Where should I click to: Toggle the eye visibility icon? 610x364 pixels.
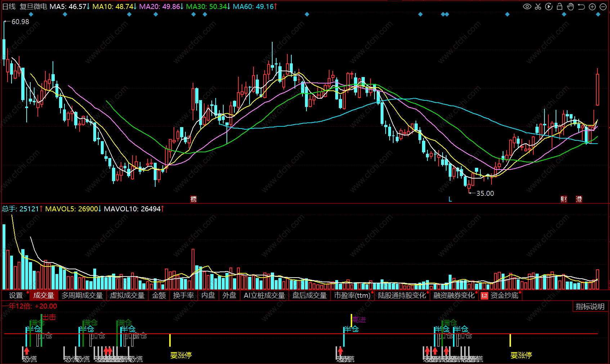point(527,6)
